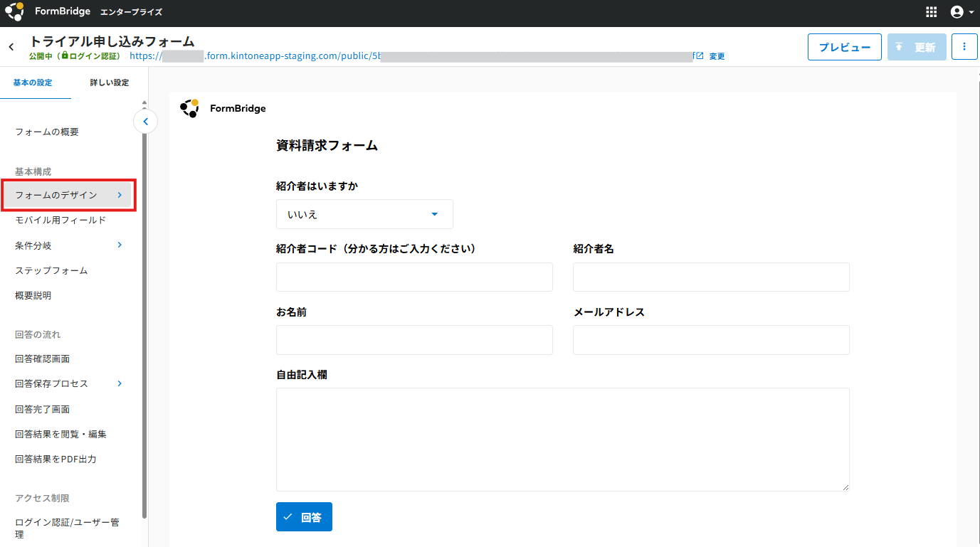Go back with the left arrow beside the form title
980x547 pixels.
pyautogui.click(x=11, y=47)
